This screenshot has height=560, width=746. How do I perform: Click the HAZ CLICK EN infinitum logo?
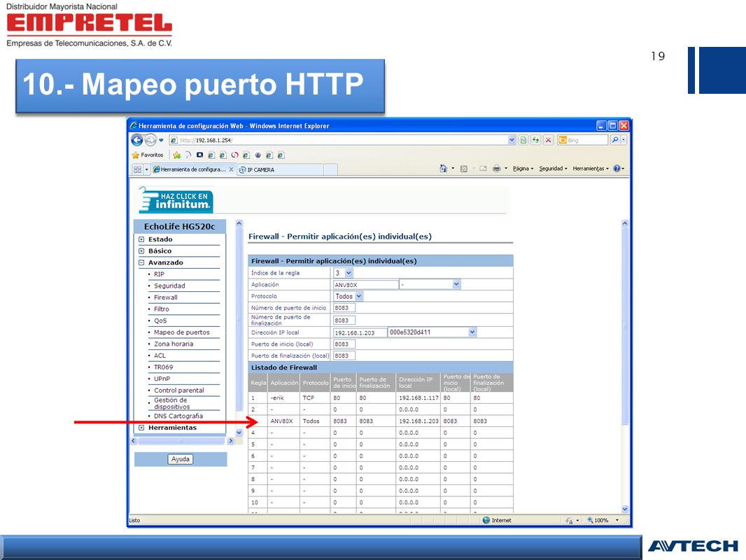coord(176,199)
